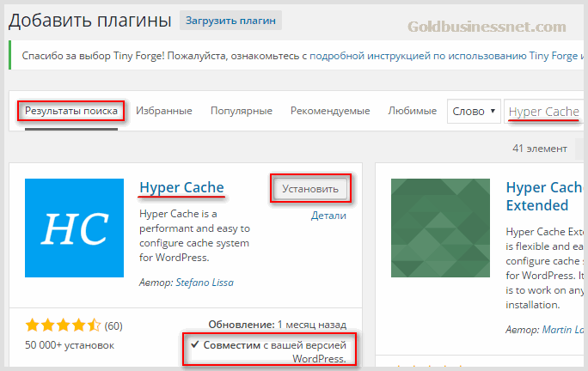The height and width of the screenshot is (371, 588).
Task: Expand the Слово search type dropdown
Action: [474, 112]
